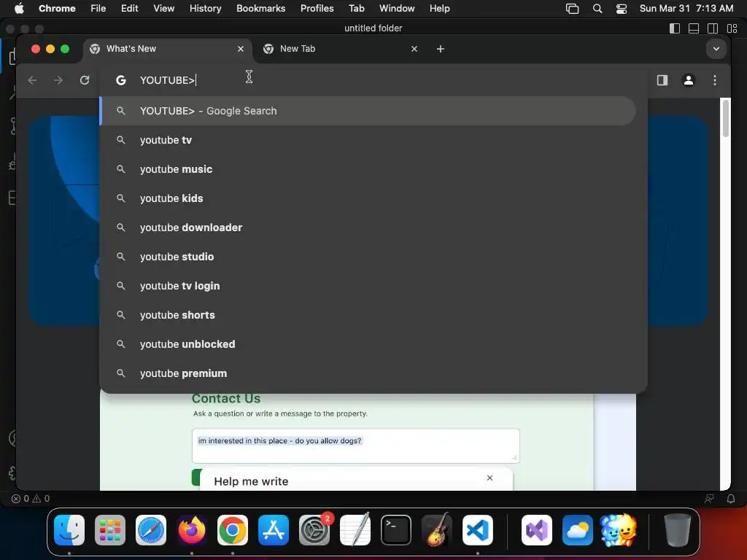The height and width of the screenshot is (560, 747).
Task: Open the View menu
Action: coord(163,8)
